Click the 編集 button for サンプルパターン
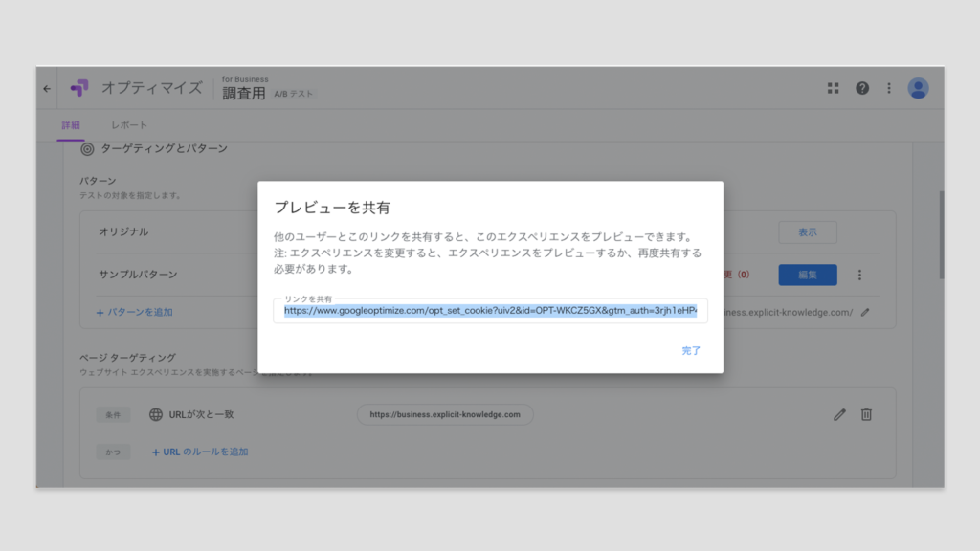Image resolution: width=980 pixels, height=551 pixels. click(x=808, y=275)
